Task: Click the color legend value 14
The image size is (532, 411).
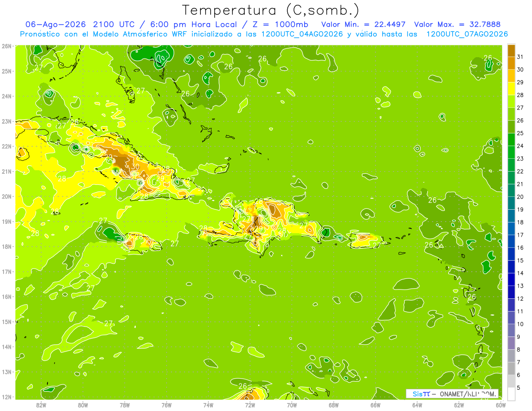Action: point(520,273)
